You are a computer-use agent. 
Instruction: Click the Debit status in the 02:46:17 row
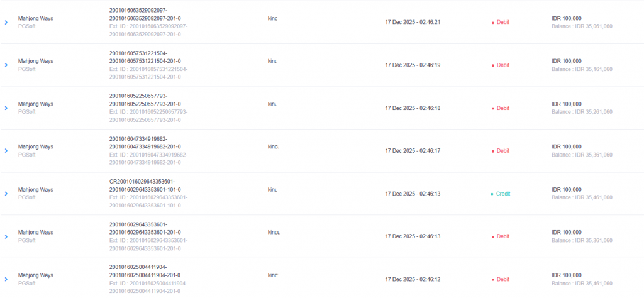click(x=502, y=151)
